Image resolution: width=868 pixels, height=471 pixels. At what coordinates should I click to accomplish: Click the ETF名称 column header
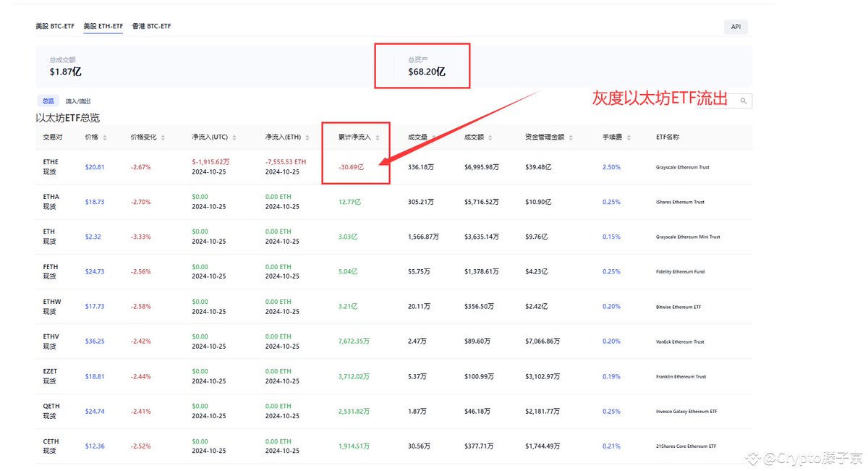pyautogui.click(x=667, y=137)
